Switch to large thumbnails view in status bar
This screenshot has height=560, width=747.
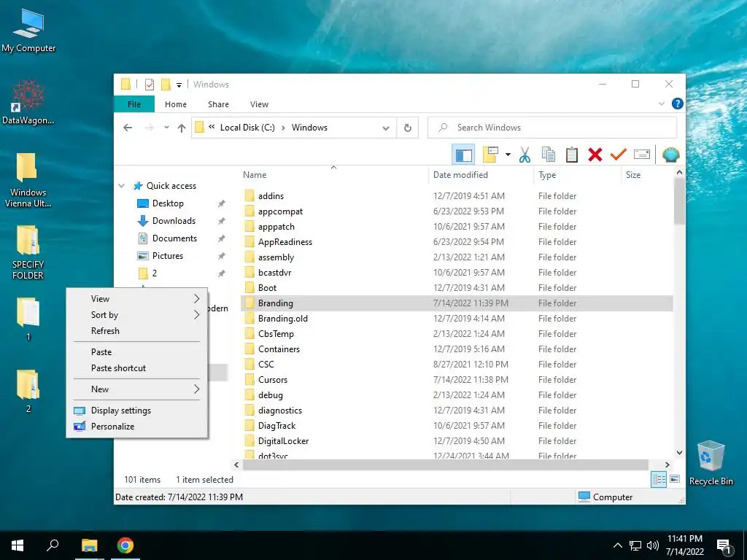[x=675, y=479]
